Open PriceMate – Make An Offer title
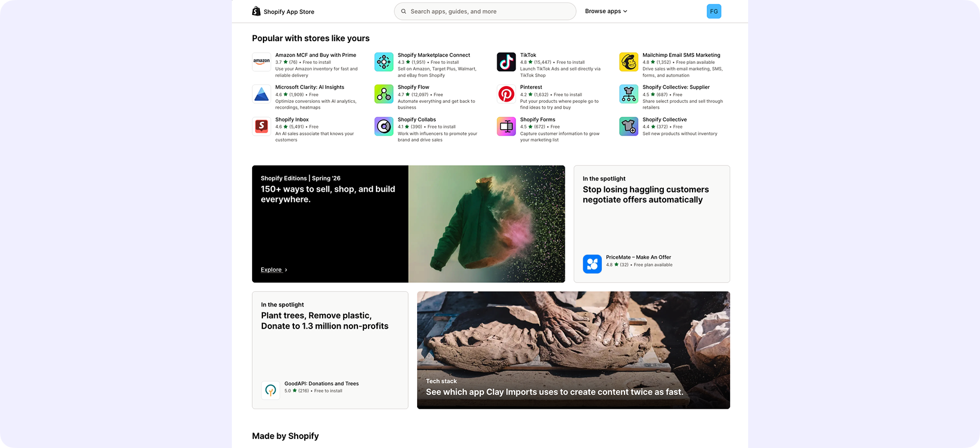The height and width of the screenshot is (448, 980). click(638, 257)
